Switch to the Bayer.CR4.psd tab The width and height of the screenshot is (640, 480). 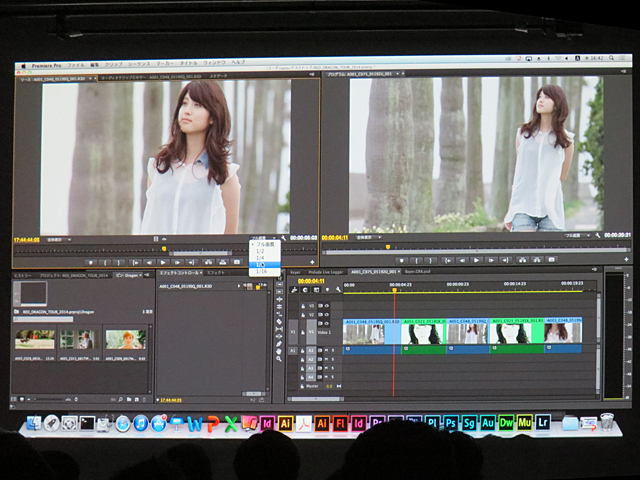(x=418, y=271)
